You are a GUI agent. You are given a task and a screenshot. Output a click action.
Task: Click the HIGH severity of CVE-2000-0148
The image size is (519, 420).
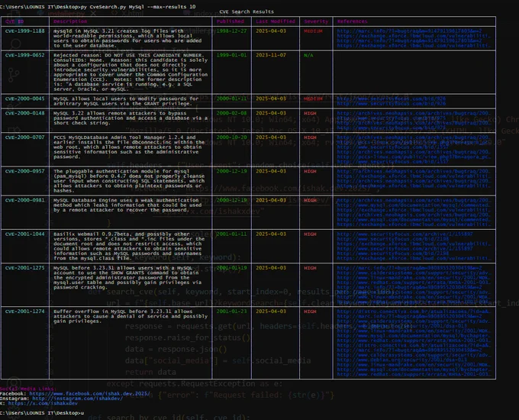[310, 113]
